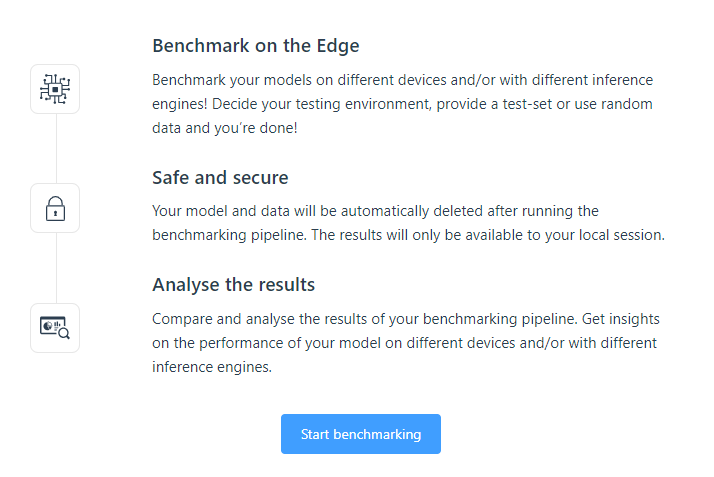
Task: Click the text 'data and you're done!'
Action: [x=225, y=128]
